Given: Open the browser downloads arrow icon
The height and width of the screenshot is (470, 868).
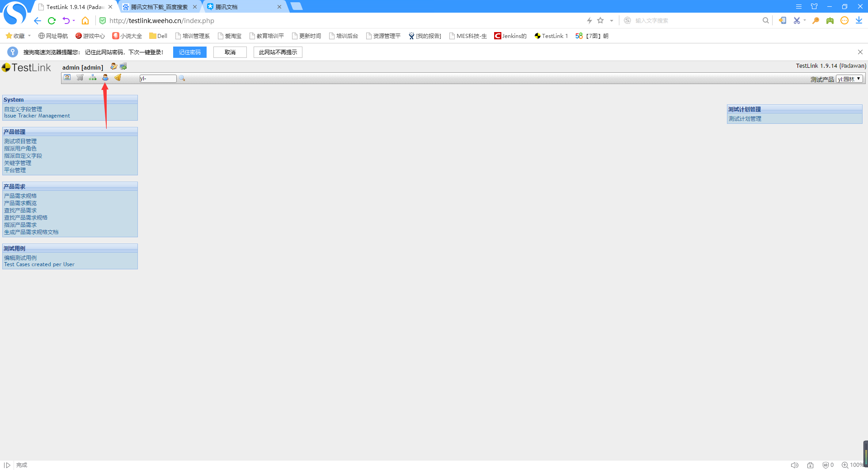Looking at the screenshot, I should point(859,20).
